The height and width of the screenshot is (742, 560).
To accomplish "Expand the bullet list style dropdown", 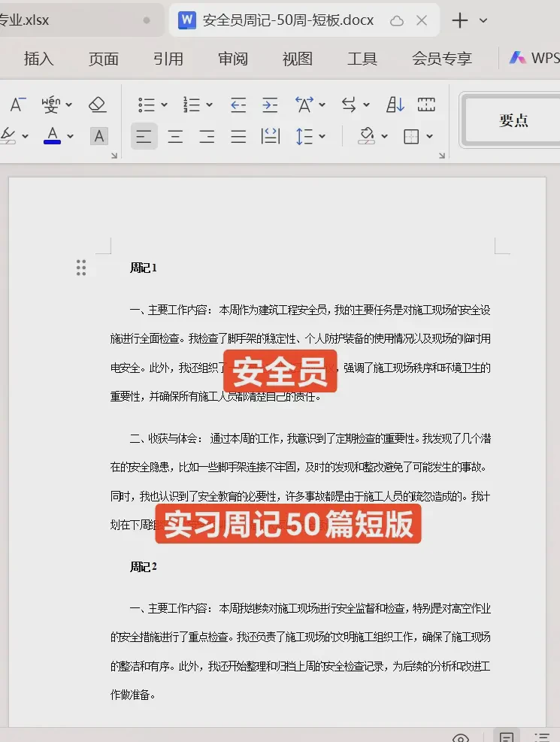I will 164,104.
